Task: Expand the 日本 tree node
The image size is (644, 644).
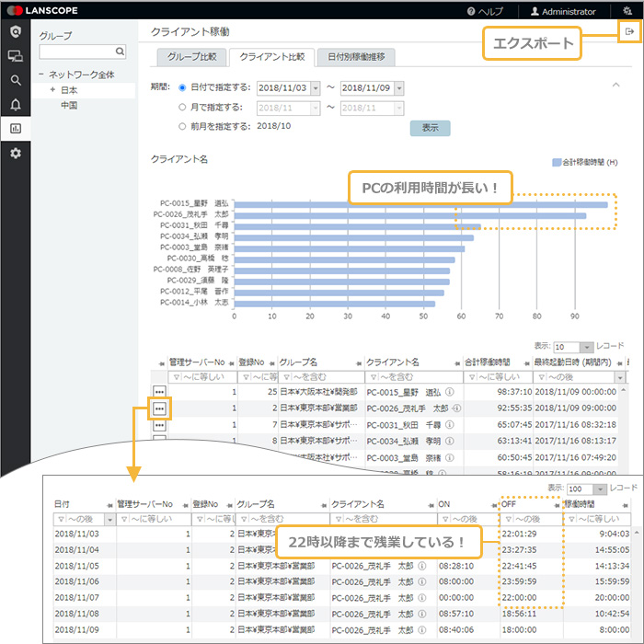Action: [x=52, y=90]
